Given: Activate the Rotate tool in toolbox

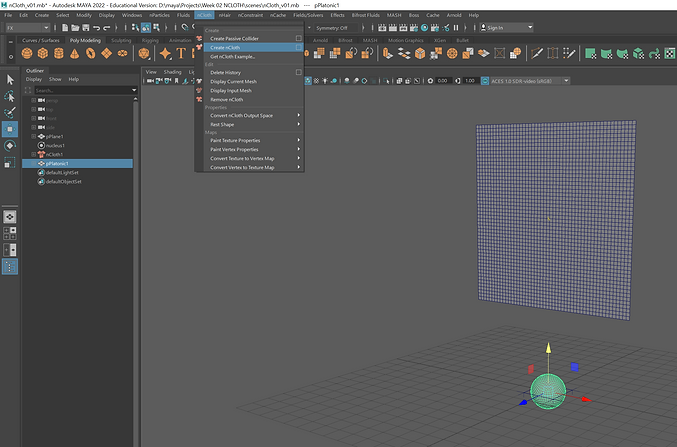Looking at the screenshot, I should coord(10,146).
